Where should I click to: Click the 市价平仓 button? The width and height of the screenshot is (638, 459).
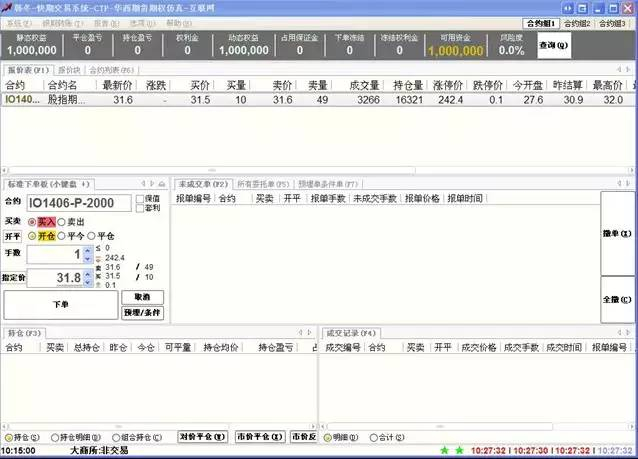tap(260, 437)
